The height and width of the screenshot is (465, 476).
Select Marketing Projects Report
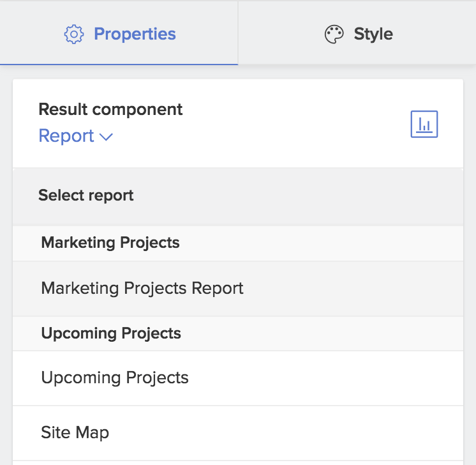click(x=142, y=288)
